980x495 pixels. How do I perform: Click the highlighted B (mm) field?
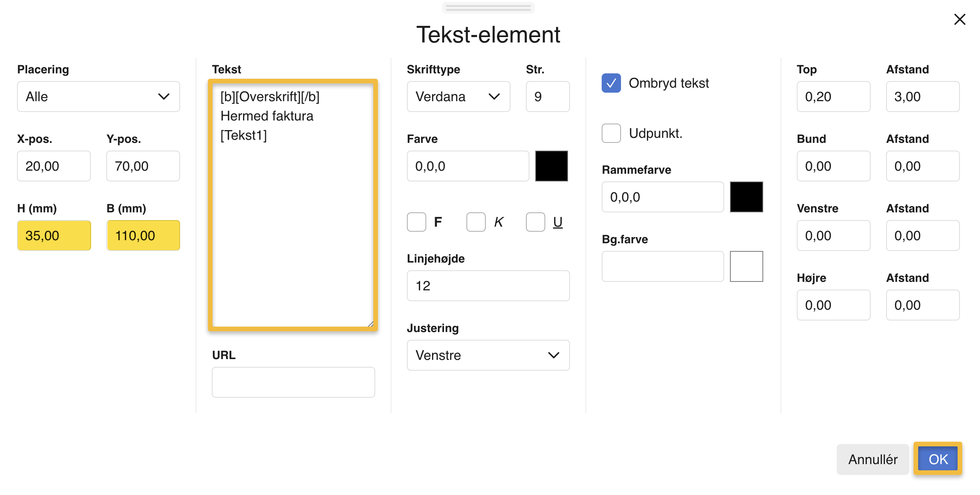(143, 235)
